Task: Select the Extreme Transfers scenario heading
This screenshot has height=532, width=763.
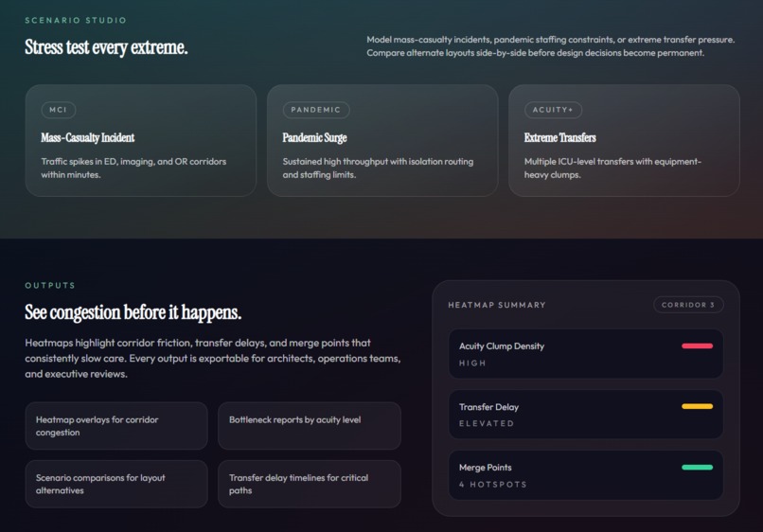Action: tap(560, 138)
